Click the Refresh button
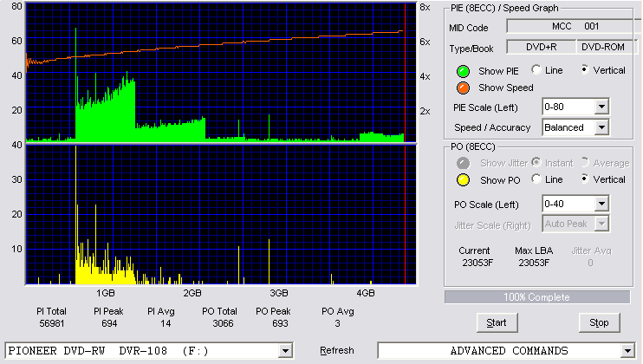Screen dimensions: 643x364 (337, 350)
